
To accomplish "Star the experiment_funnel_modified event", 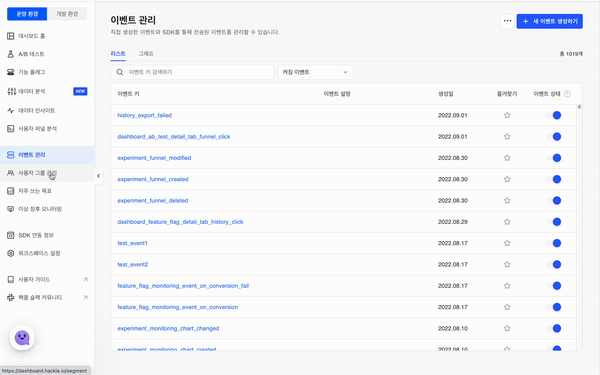I will click(507, 158).
